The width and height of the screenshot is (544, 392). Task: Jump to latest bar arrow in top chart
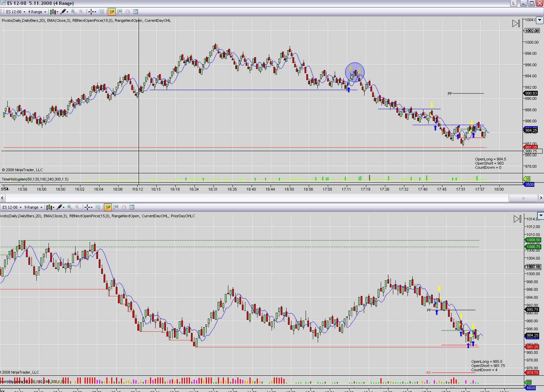click(516, 23)
